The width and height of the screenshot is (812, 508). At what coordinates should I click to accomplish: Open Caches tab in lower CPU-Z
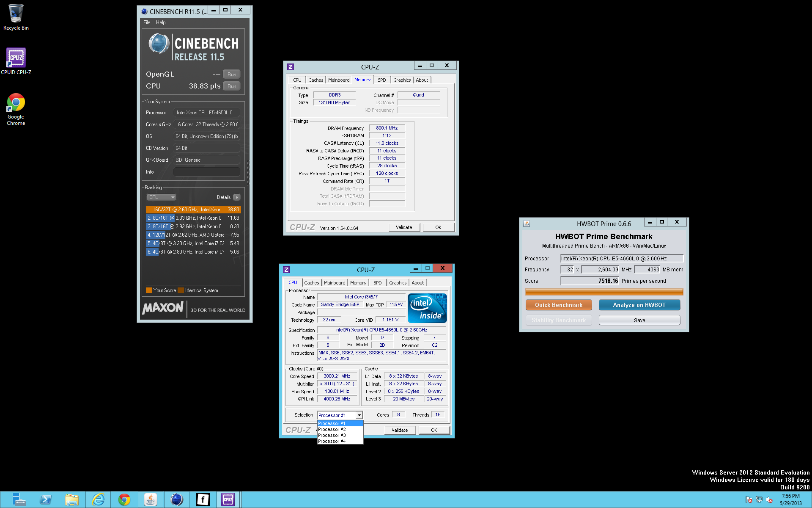coord(311,283)
